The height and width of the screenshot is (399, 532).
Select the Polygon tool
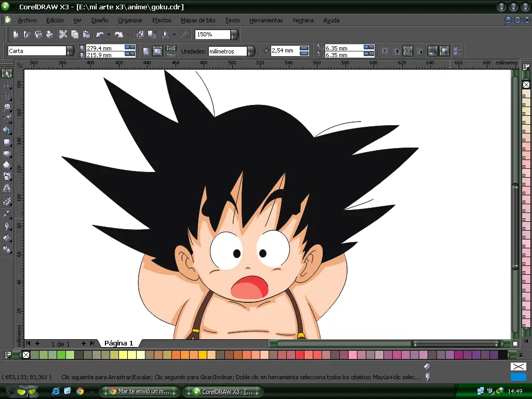7,165
